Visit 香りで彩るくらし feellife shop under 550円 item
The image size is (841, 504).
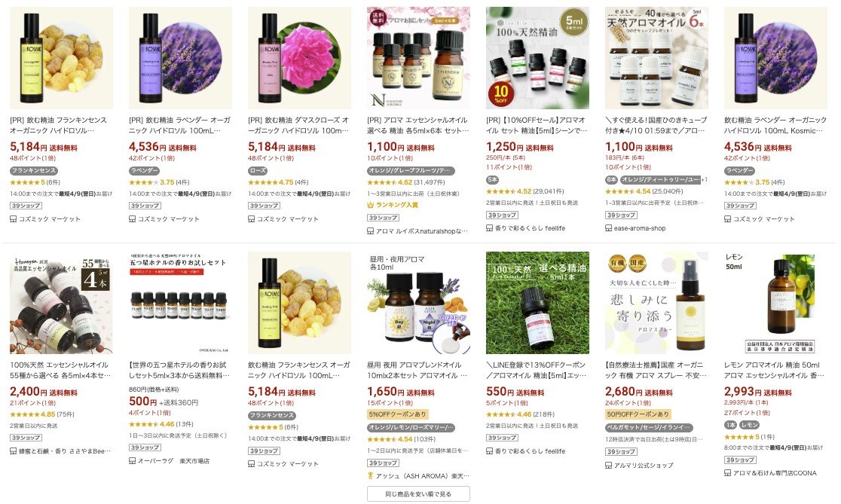tap(530, 451)
